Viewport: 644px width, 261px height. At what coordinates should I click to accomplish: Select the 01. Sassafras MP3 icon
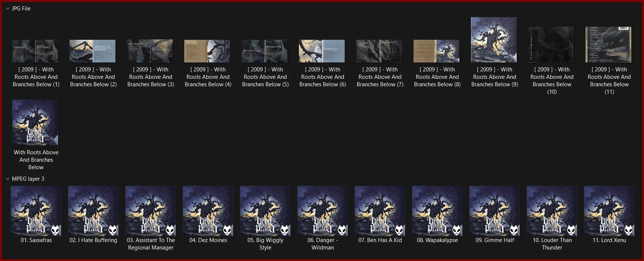click(x=36, y=211)
